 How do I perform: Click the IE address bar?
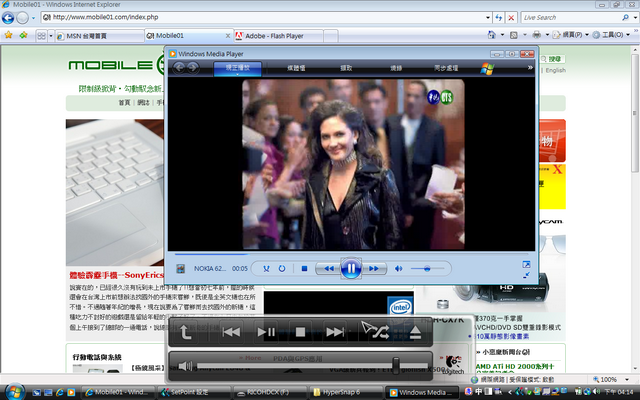coord(263,17)
